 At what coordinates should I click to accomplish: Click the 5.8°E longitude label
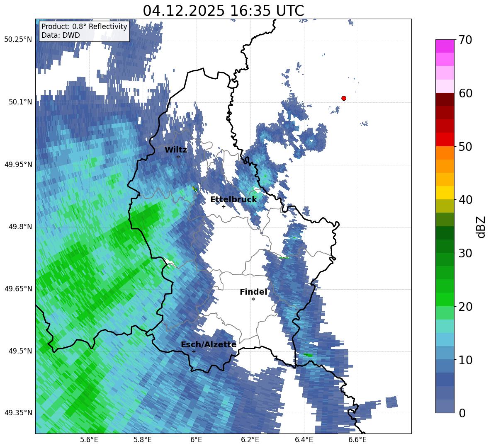(x=143, y=440)
